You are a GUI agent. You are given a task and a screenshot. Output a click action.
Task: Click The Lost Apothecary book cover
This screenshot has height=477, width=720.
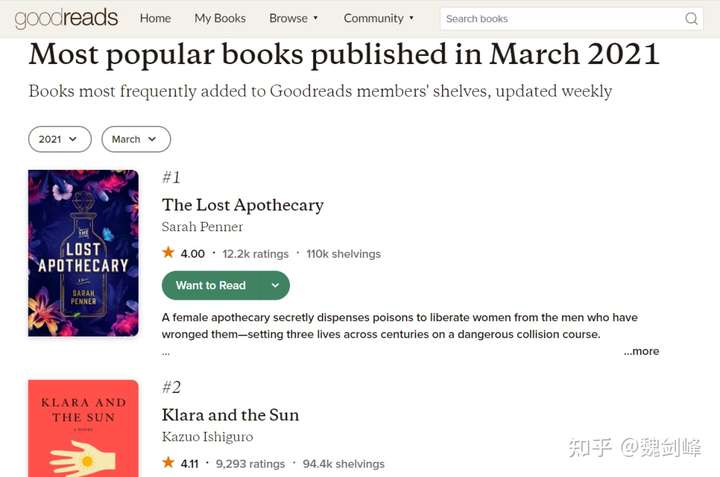[83, 253]
